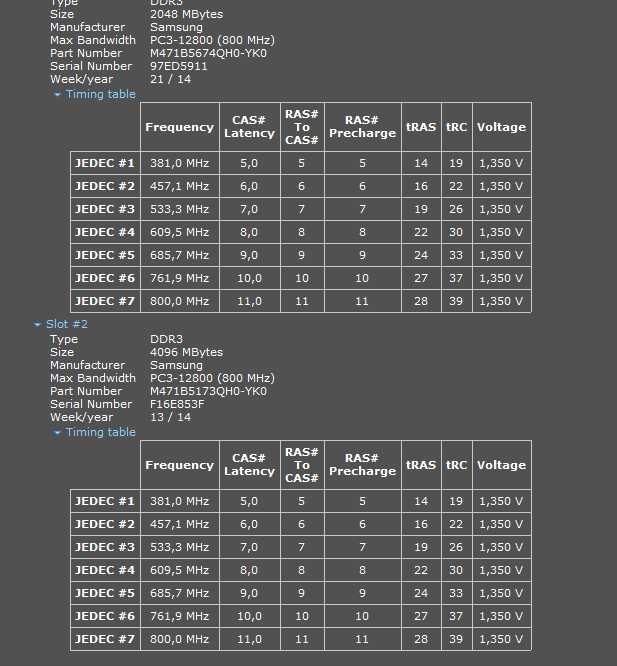
Task: Click PC3-12800 bandwidth of the Slot #2 module
Action: tap(212, 378)
